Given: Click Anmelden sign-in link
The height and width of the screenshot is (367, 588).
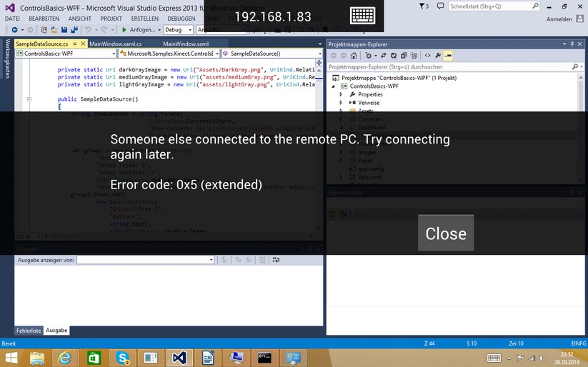Looking at the screenshot, I should 559,19.
